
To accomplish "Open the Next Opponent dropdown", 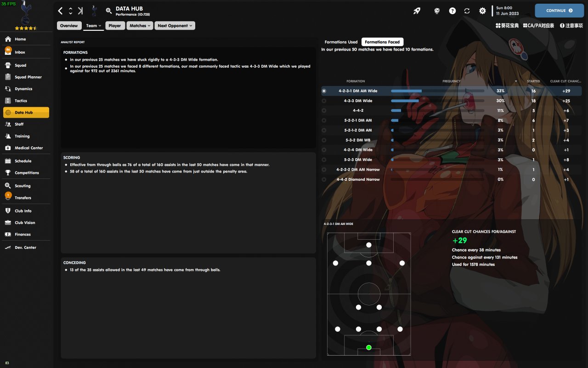I will coord(175,26).
